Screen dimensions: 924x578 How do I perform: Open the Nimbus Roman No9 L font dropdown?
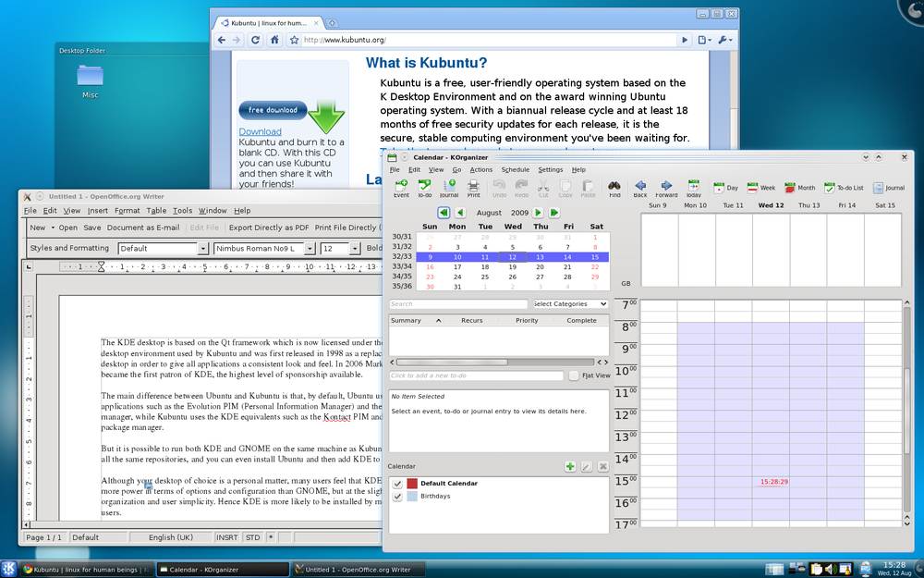pos(312,248)
